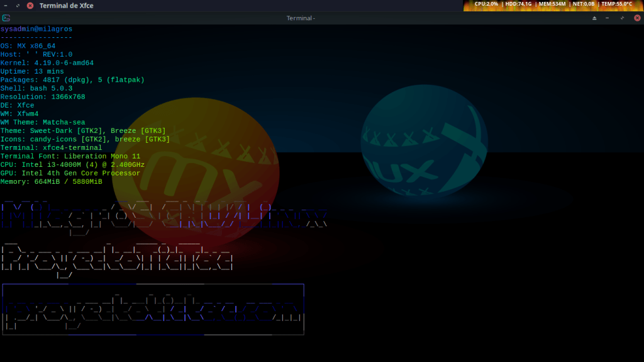This screenshot has width=644, height=362.
Task: Click the top panel restore button on the left
Action: click(17, 6)
